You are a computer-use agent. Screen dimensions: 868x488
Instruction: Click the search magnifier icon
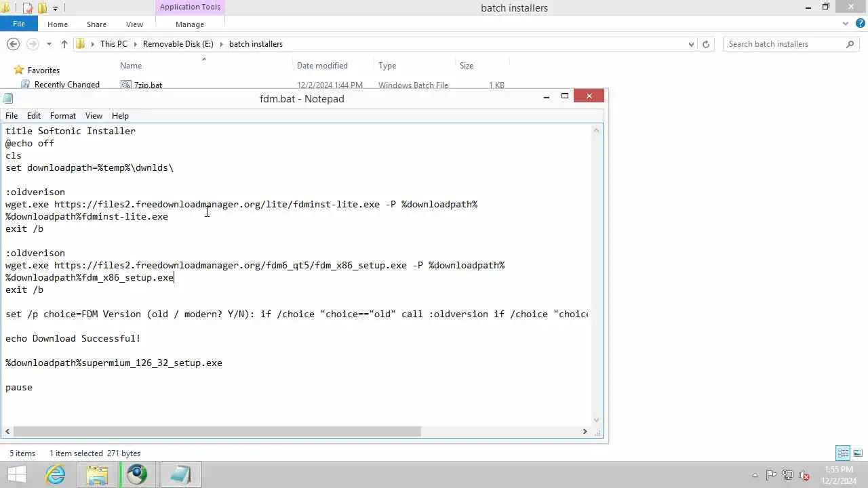point(850,44)
